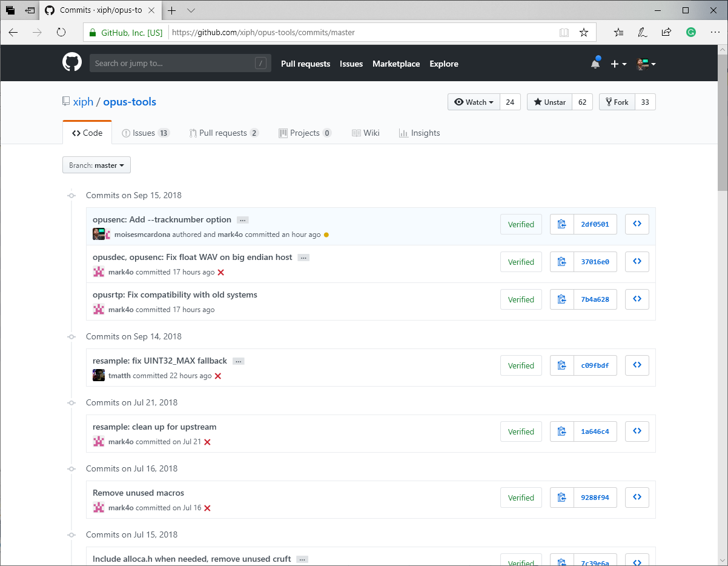This screenshot has height=566, width=728.
Task: Open the Branch: master dropdown
Action: (x=96, y=165)
